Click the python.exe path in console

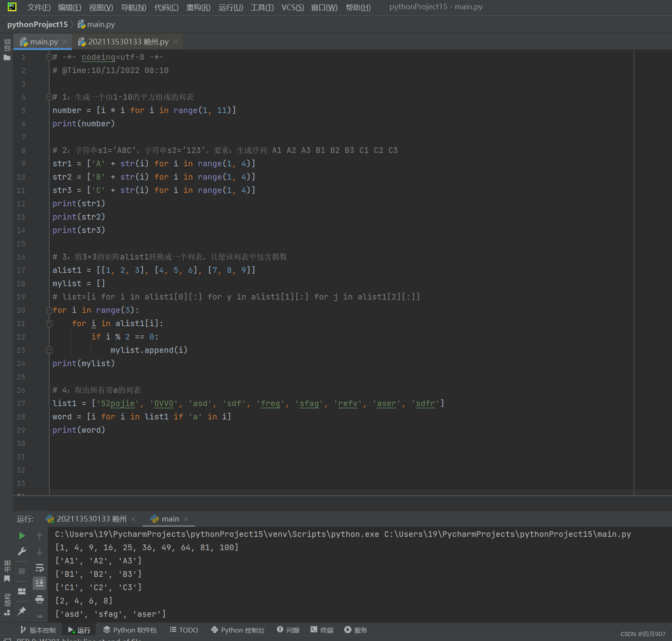pos(217,534)
